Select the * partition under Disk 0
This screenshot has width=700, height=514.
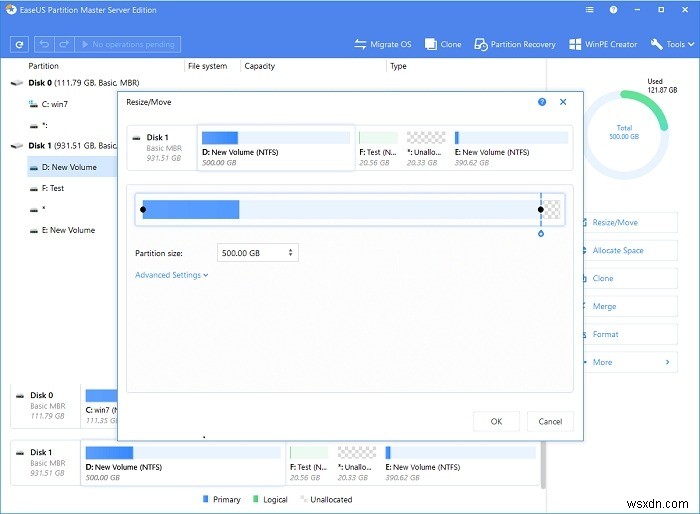pos(39,125)
